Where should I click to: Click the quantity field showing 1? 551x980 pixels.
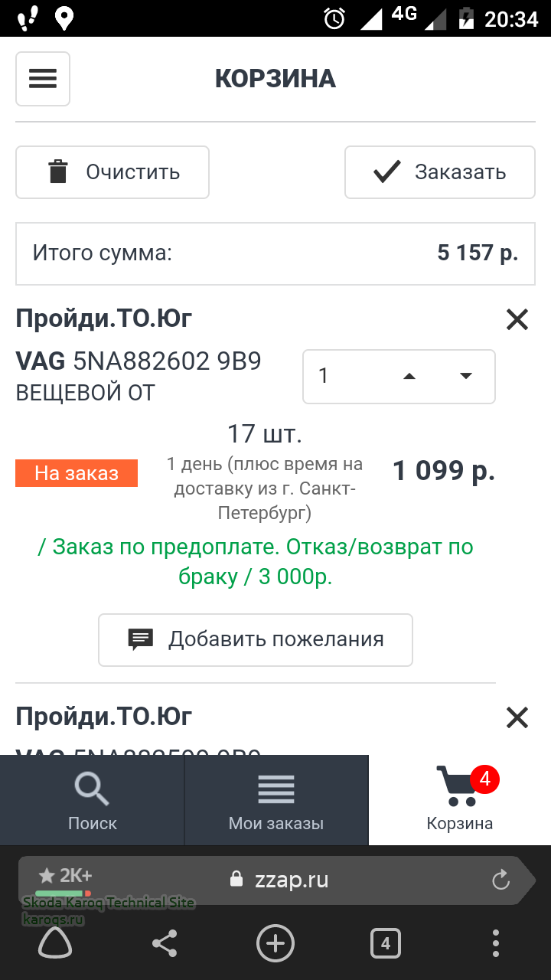click(344, 376)
